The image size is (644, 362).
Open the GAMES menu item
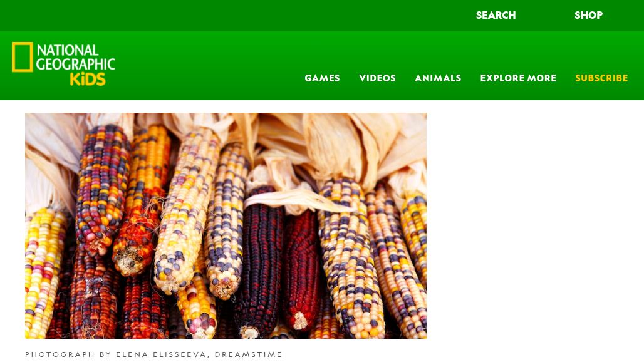click(x=322, y=78)
